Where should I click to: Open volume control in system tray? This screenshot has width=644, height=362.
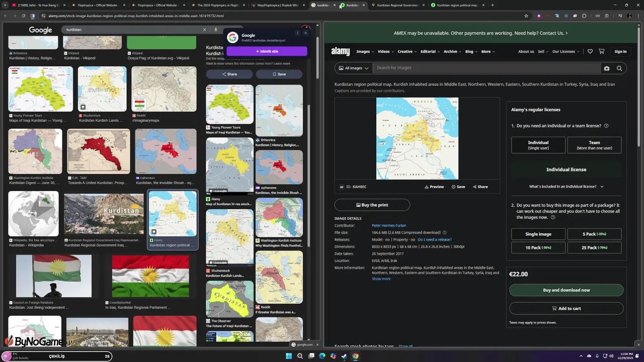[611, 356]
